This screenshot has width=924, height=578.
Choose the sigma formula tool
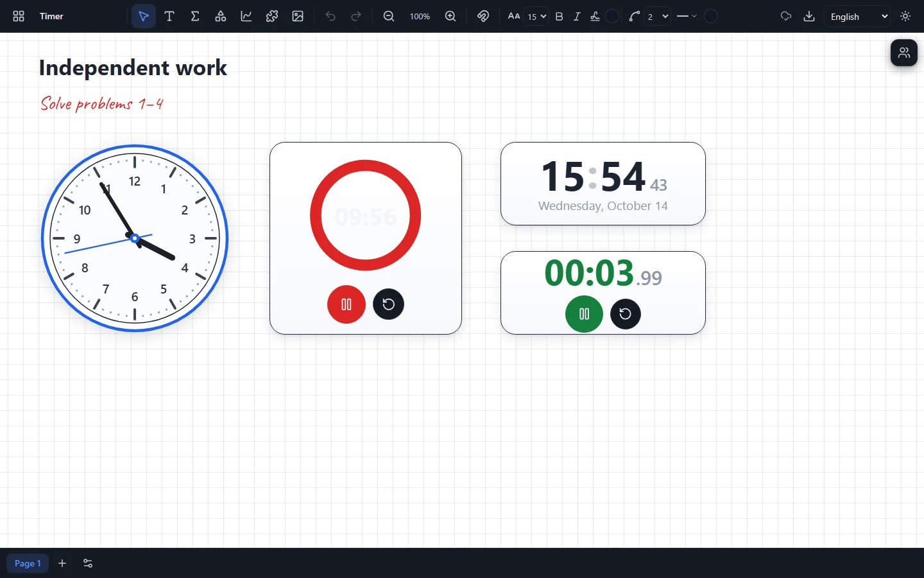[195, 16]
